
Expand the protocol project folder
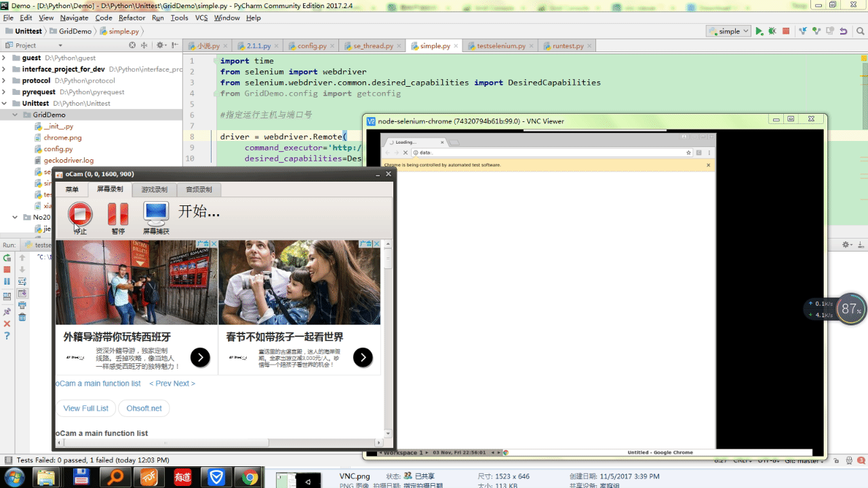[5, 81]
